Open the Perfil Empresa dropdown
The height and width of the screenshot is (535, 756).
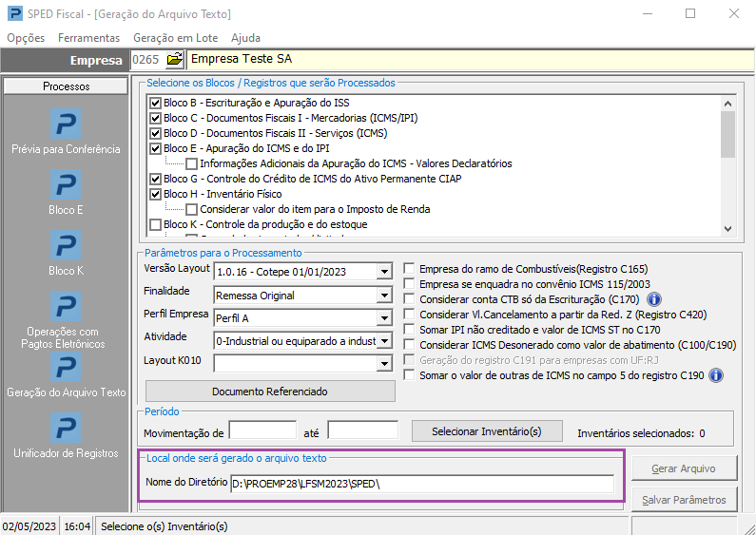(384, 318)
